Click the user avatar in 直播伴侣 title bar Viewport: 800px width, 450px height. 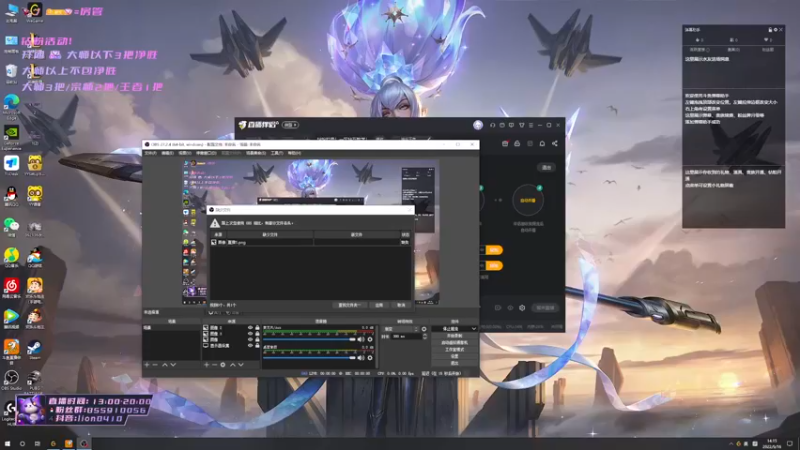click(478, 125)
